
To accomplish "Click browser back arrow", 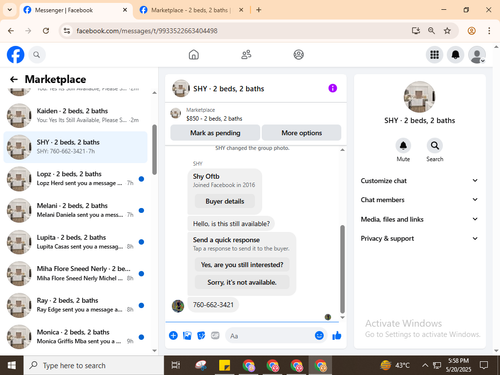I will [x=11, y=31].
